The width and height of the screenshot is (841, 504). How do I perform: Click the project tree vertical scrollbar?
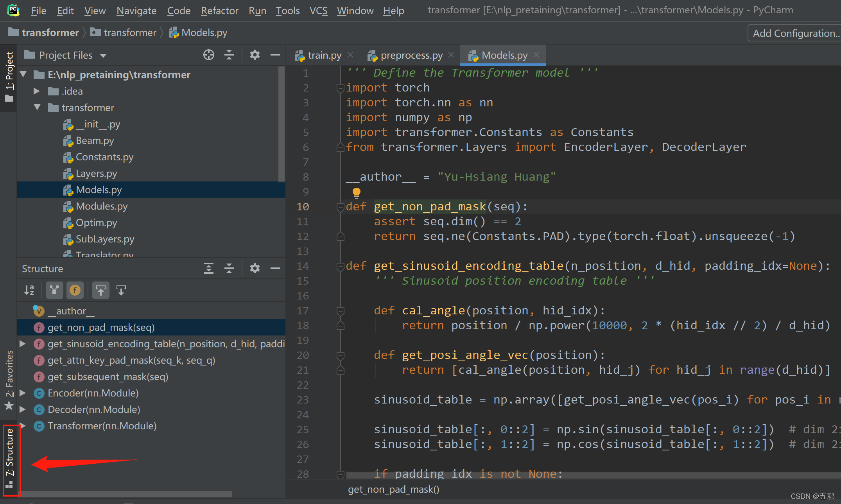282,124
